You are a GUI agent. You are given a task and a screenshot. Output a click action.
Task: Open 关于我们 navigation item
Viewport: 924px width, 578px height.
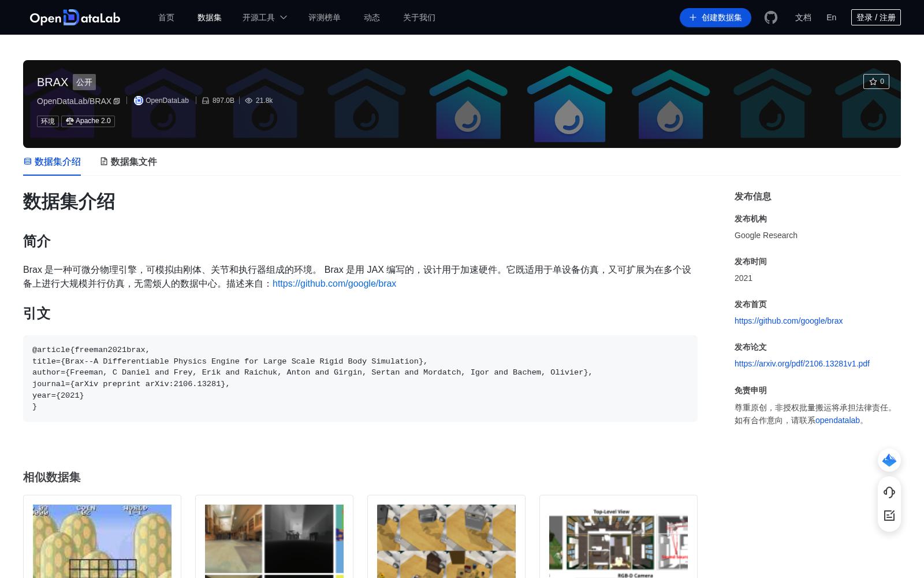[x=419, y=17]
